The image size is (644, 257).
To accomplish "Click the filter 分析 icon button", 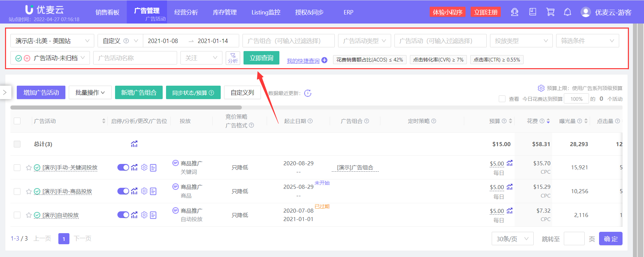I will point(233,58).
